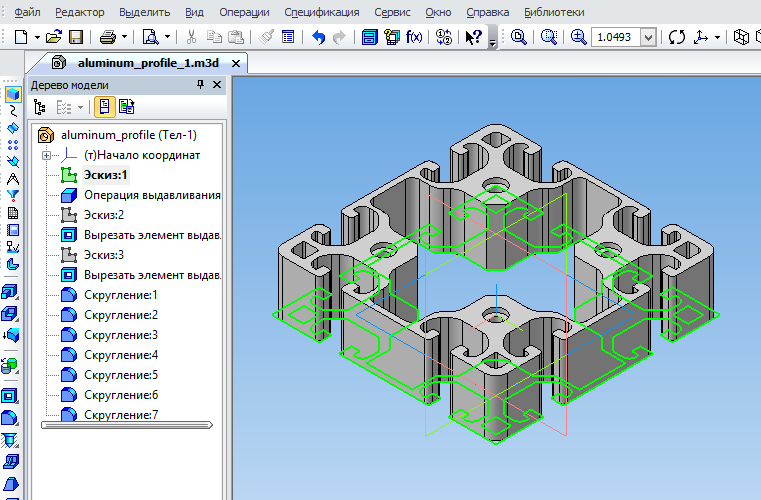Image resolution: width=761 pixels, height=500 pixels.
Task: Open the tree composition dropdown arrow in the tree toolbar
Action: (x=80, y=107)
